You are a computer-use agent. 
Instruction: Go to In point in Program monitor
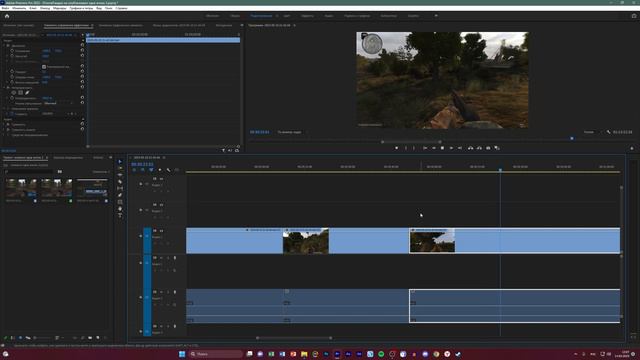[x=425, y=148]
